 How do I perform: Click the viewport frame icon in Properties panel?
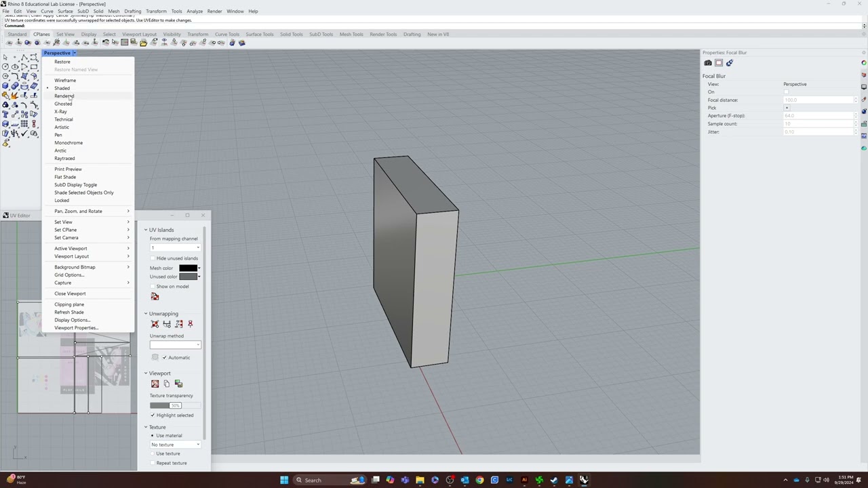click(719, 63)
